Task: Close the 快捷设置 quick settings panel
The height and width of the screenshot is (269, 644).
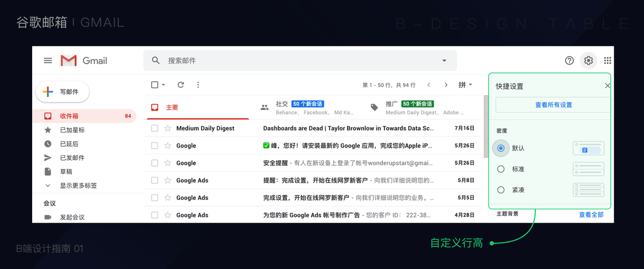Action: click(607, 86)
